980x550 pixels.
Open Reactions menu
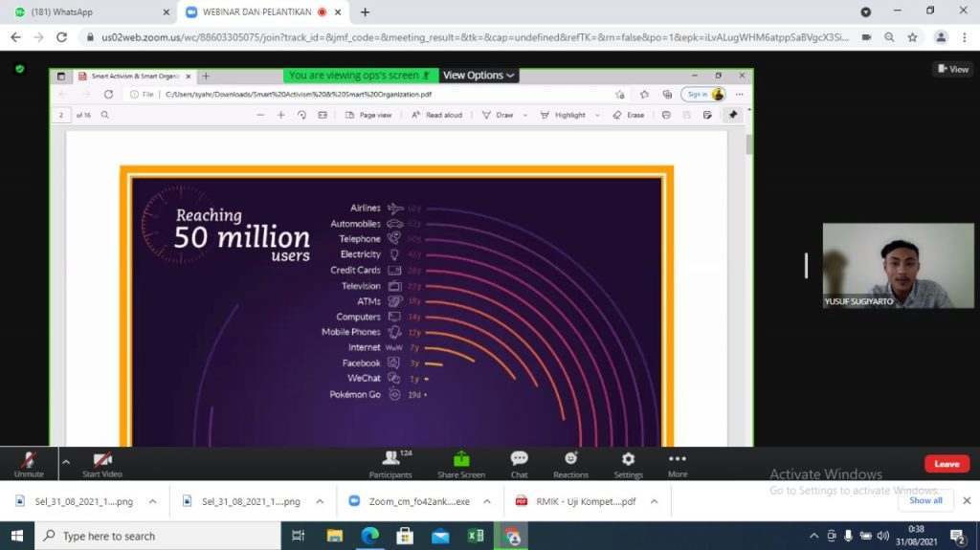(570, 464)
